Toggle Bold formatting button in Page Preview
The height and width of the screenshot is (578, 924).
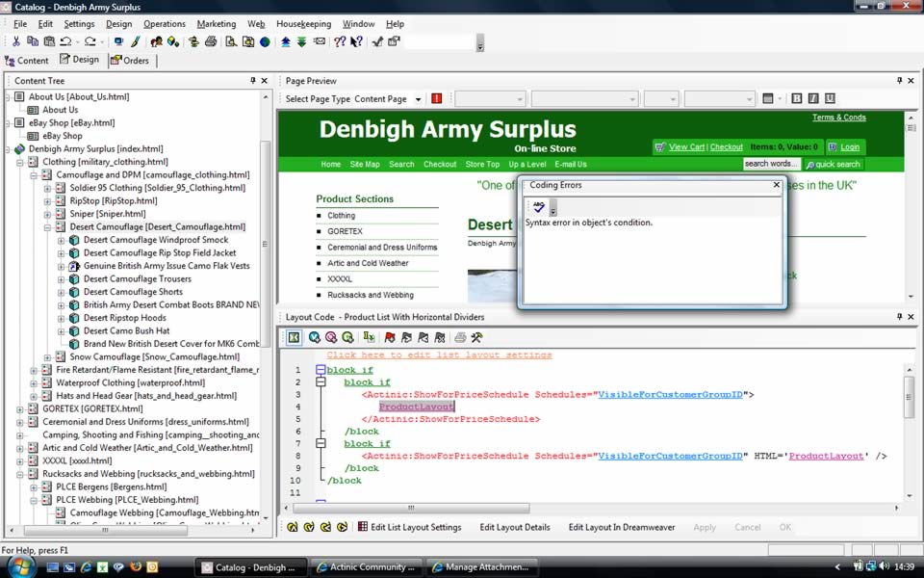pos(796,98)
